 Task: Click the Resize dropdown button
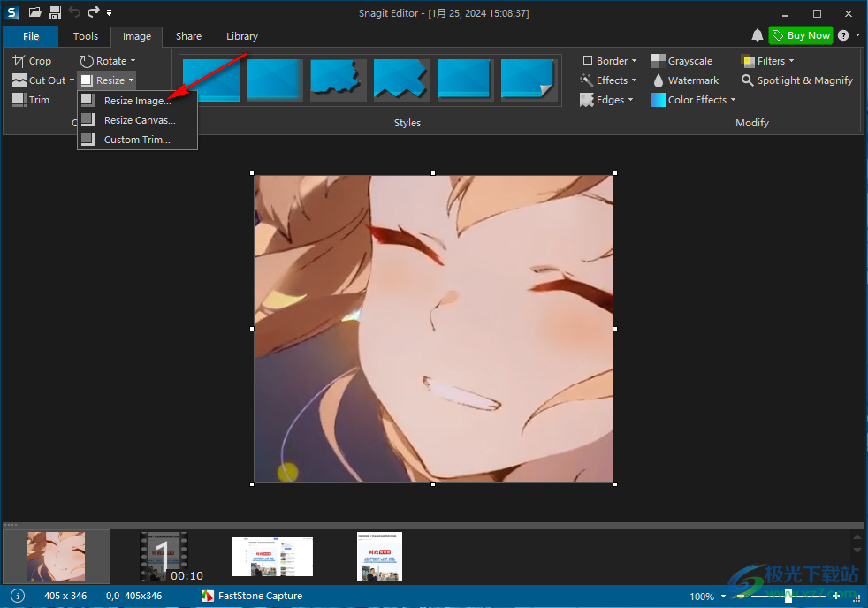107,80
